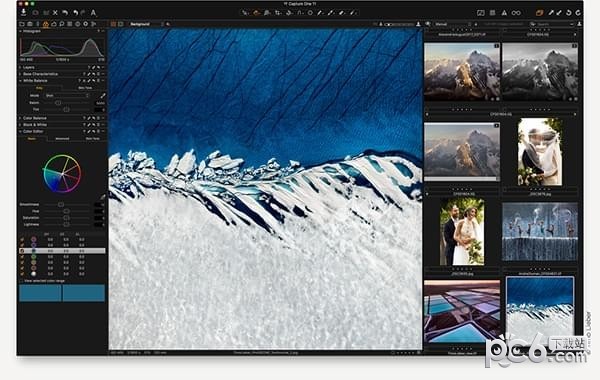The height and width of the screenshot is (380, 600).
Task: Collapse the White Balance panel
Action: click(x=20, y=81)
